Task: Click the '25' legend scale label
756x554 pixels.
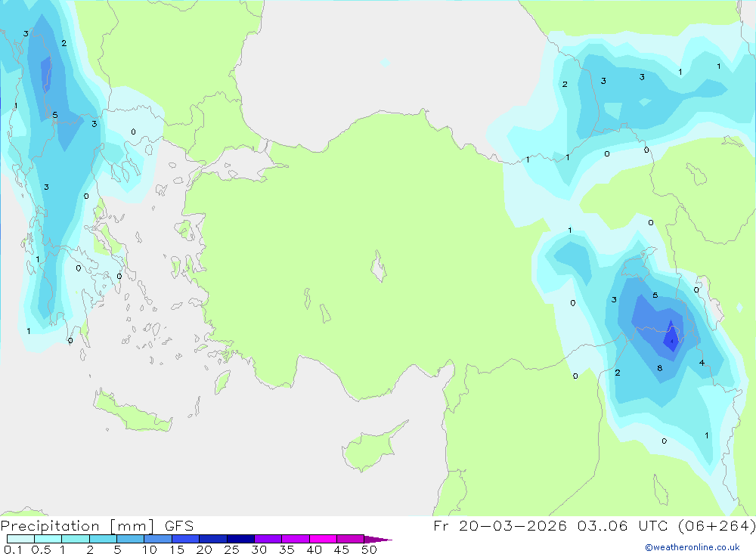Action: pyautogui.click(x=231, y=549)
